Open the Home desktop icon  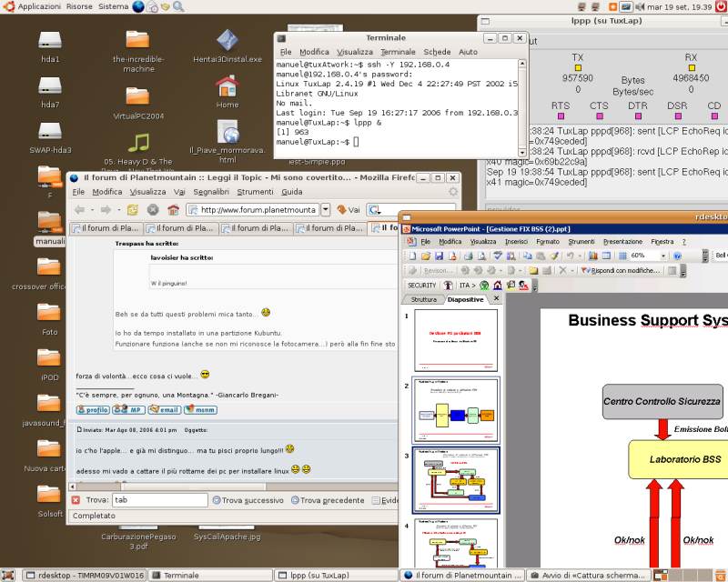coord(227,91)
